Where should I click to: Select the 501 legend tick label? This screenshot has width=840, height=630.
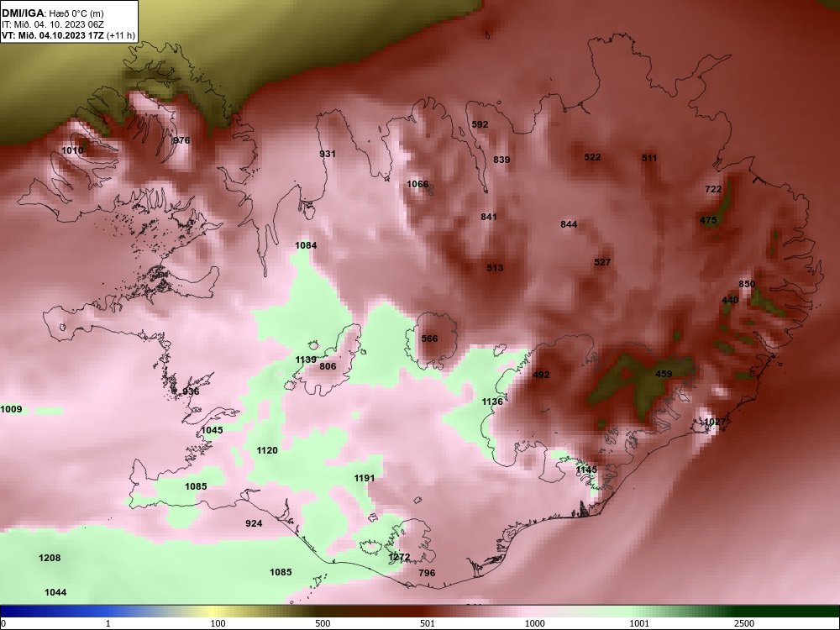click(428, 624)
